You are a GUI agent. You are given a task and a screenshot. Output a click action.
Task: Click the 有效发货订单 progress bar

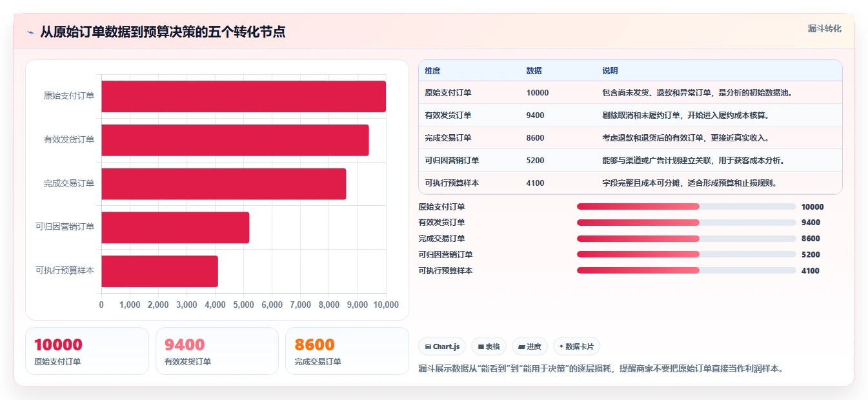686,223
